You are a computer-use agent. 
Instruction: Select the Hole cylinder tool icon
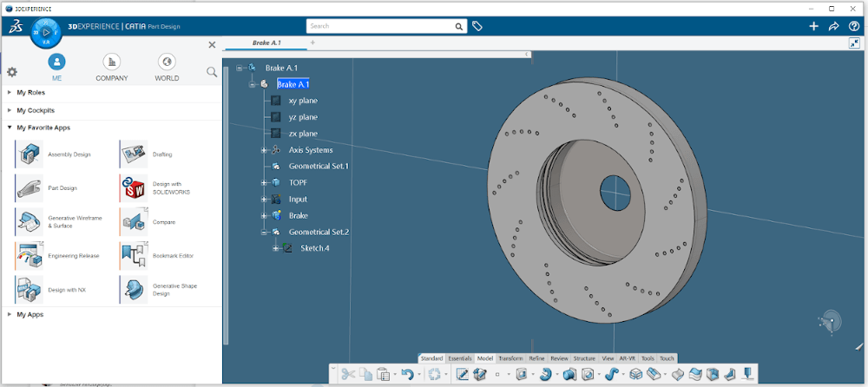570,374
